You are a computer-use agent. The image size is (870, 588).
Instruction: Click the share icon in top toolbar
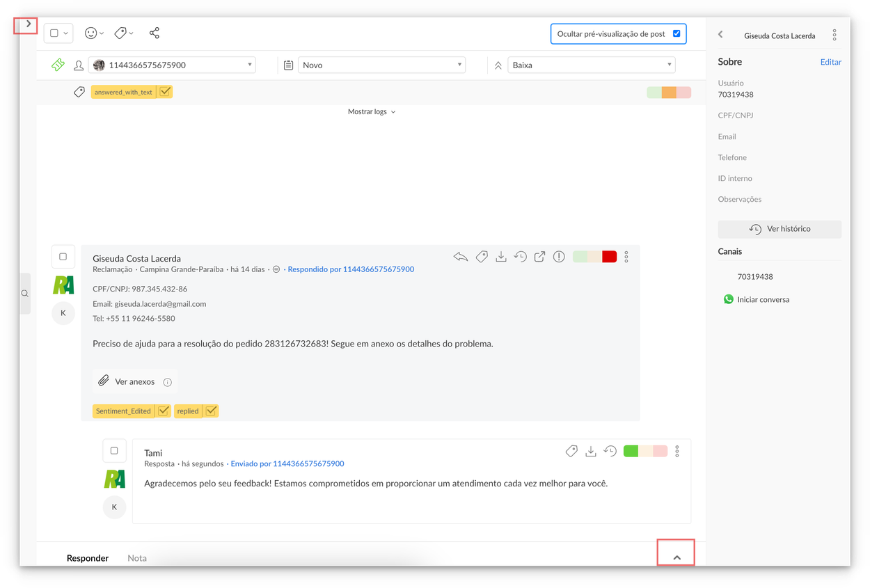[155, 33]
